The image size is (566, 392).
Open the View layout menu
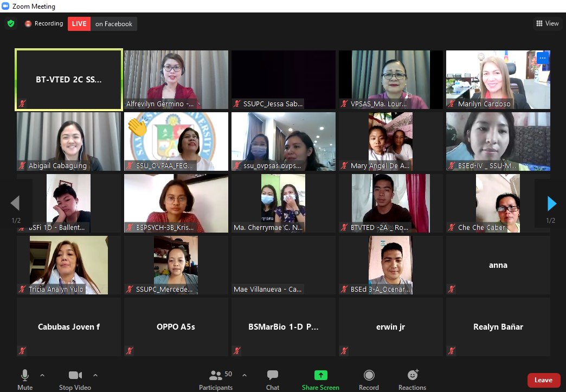pyautogui.click(x=547, y=23)
